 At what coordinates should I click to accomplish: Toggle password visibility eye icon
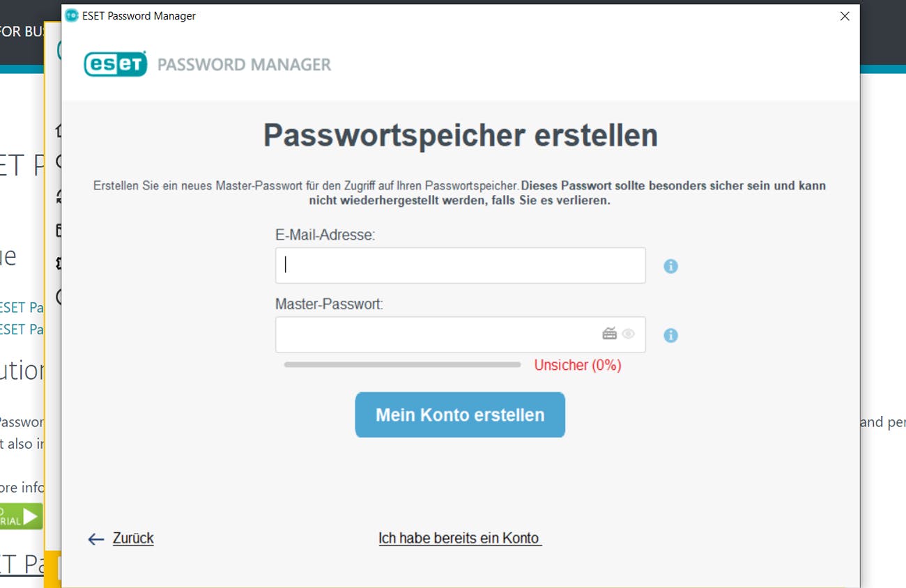pos(628,334)
